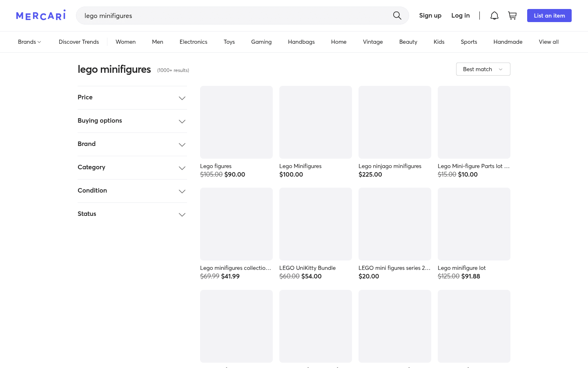Expand the Price filter
This screenshot has width=588, height=368.
132,98
